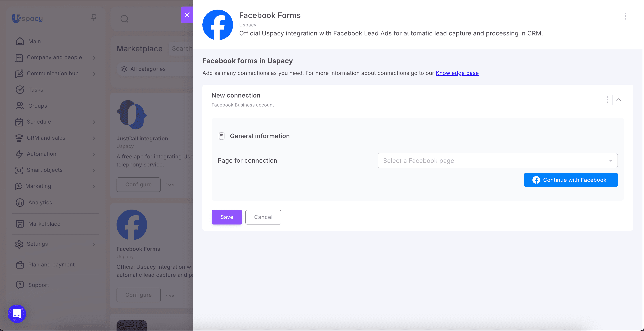Click Continue with Facebook button
The height and width of the screenshot is (331, 644).
click(x=571, y=180)
